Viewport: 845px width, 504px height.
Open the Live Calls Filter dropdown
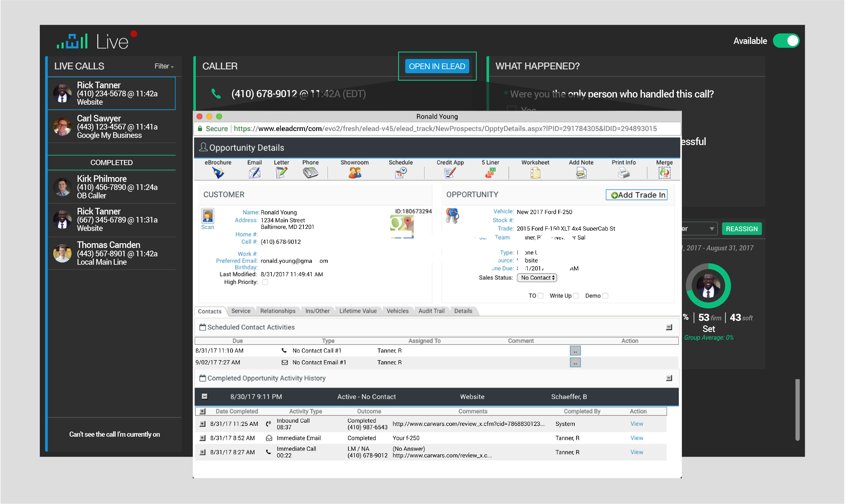(x=164, y=66)
